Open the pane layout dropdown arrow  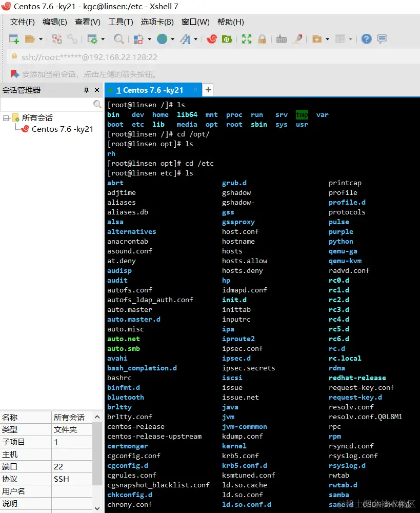click(x=351, y=39)
